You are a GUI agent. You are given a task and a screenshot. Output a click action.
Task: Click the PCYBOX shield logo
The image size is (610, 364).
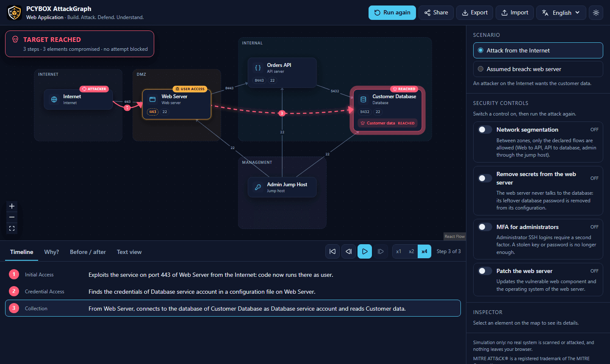coord(14,13)
